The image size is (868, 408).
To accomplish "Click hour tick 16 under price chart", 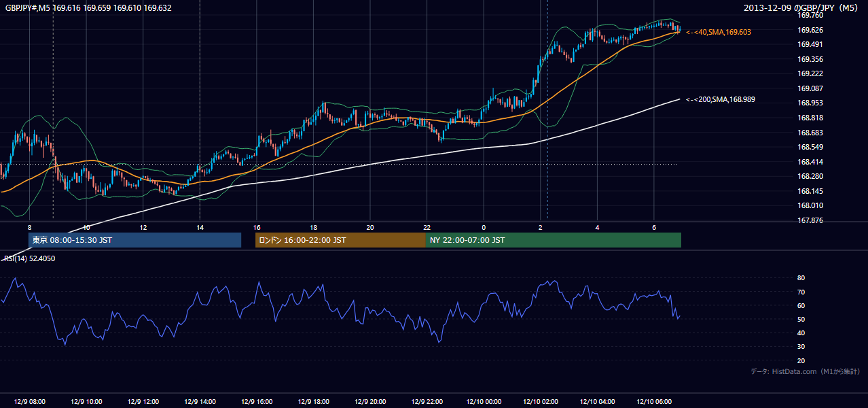I will pos(257,227).
